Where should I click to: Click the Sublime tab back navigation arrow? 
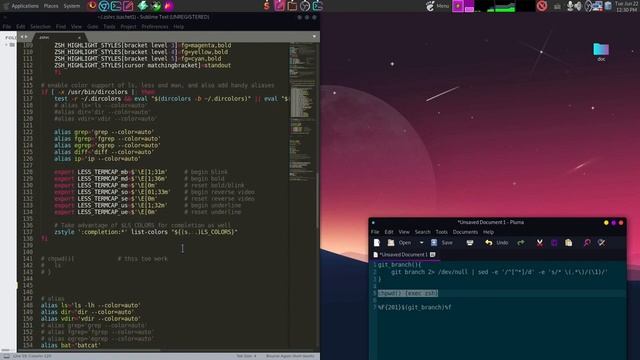[22, 37]
